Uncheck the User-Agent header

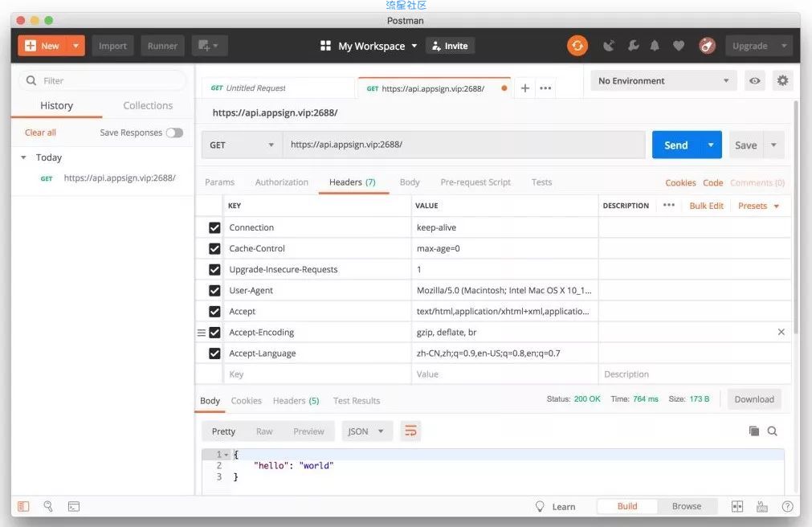214,291
